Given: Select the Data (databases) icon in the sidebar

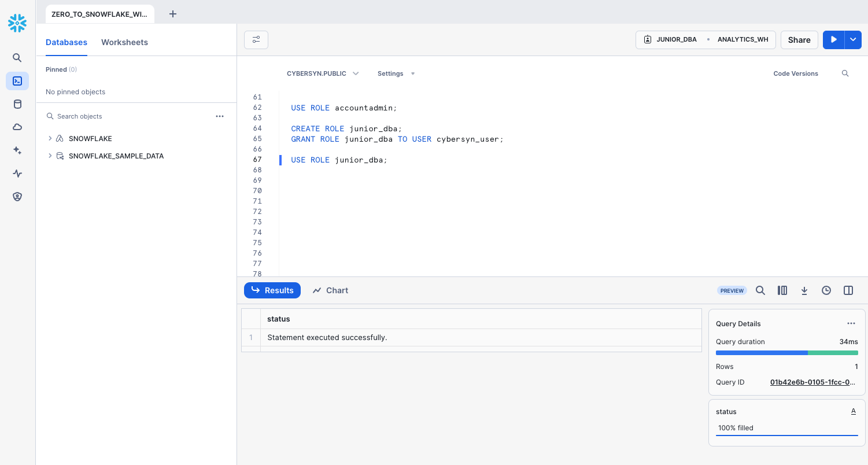Looking at the screenshot, I should point(17,104).
